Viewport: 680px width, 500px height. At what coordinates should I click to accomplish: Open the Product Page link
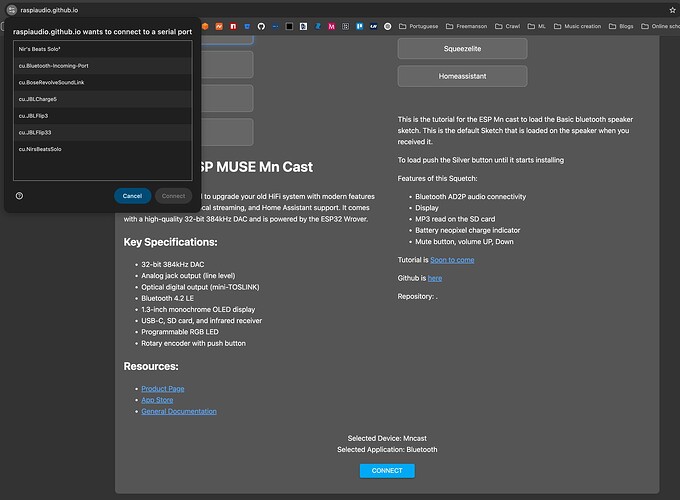(x=162, y=388)
